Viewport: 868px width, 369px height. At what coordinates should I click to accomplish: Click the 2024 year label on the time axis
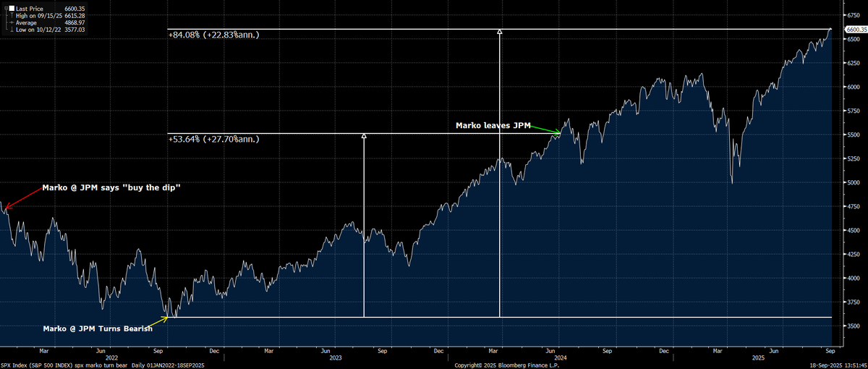pyautogui.click(x=560, y=357)
